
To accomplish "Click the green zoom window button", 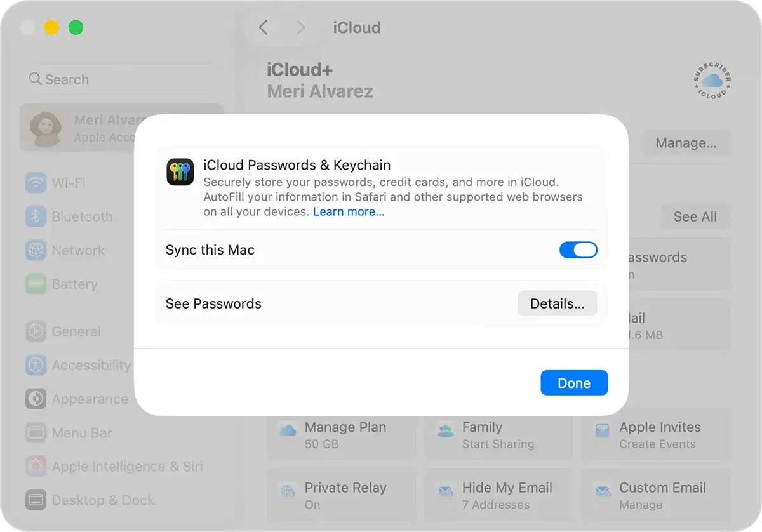I will pos(76,27).
